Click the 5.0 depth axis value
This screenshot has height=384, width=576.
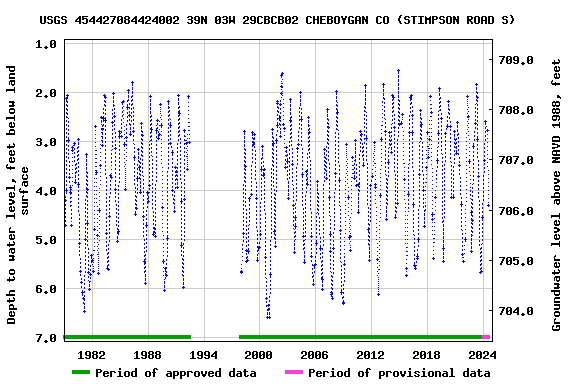click(x=46, y=240)
